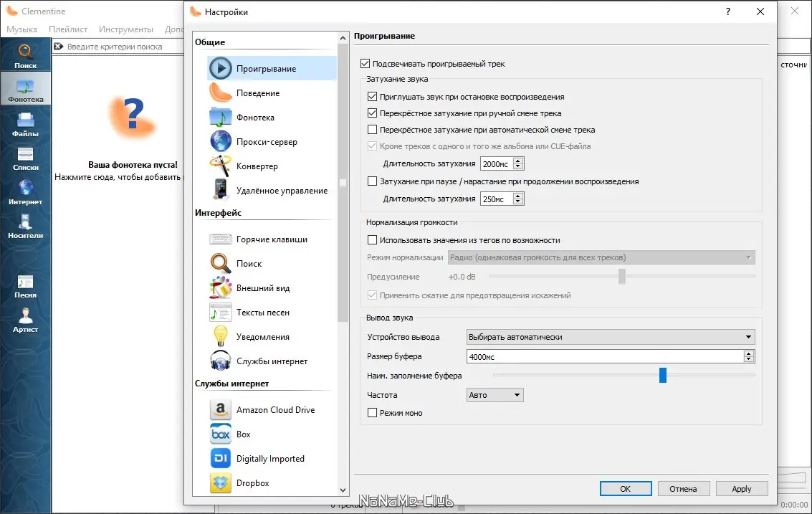This screenshot has width=812, height=514.
Task: Click the 2000мс fade duration field
Action: click(497, 163)
